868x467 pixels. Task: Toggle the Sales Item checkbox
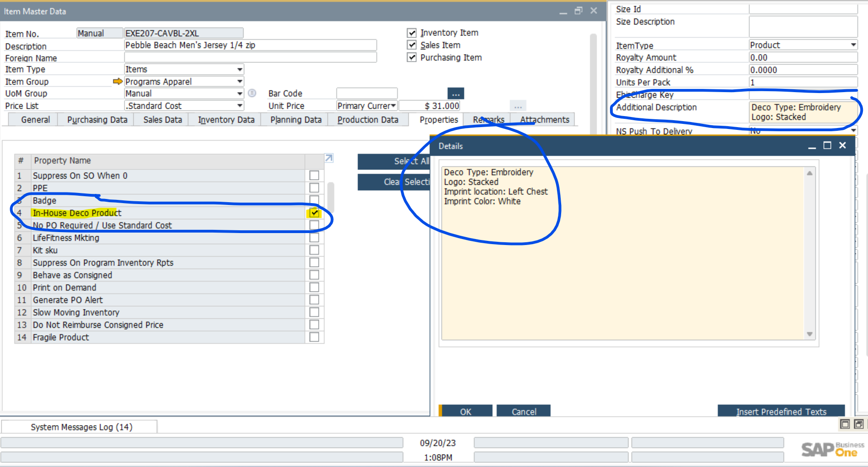[x=412, y=45]
